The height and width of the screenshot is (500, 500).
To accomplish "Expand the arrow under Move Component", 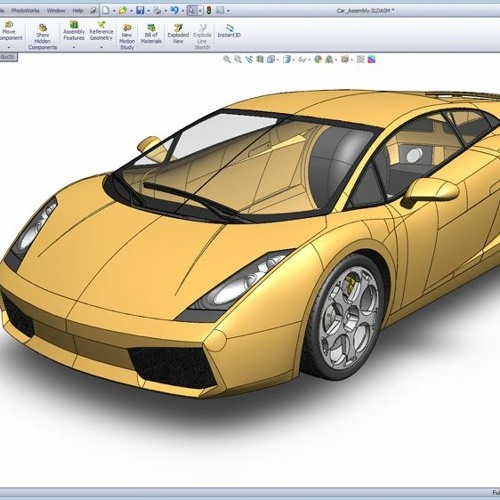I will pyautogui.click(x=9, y=47).
